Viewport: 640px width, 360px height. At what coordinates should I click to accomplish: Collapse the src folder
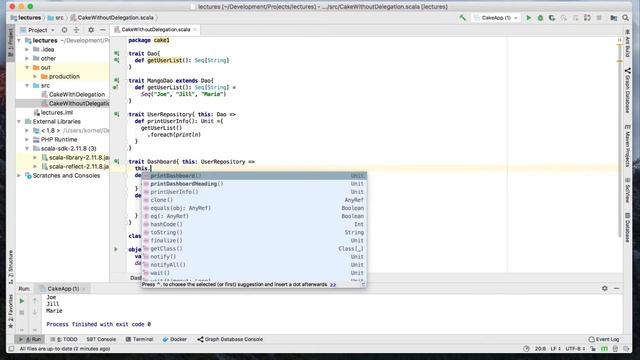point(27,85)
